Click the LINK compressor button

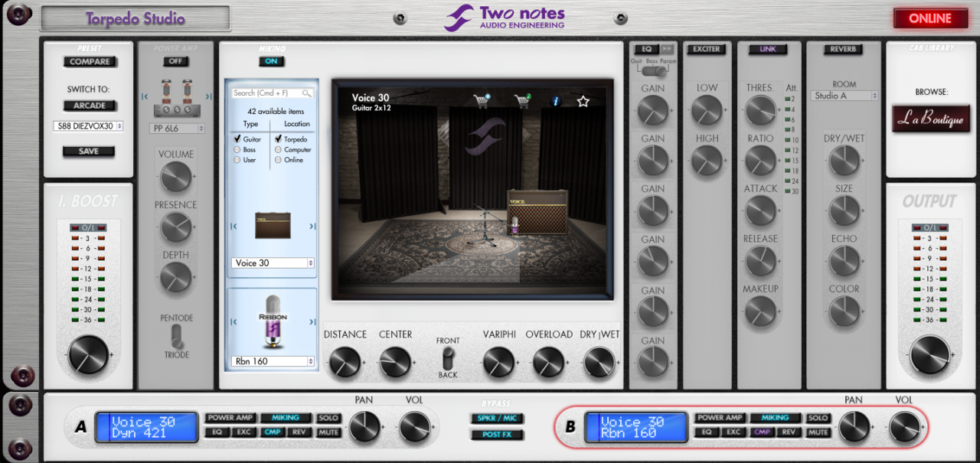767,49
